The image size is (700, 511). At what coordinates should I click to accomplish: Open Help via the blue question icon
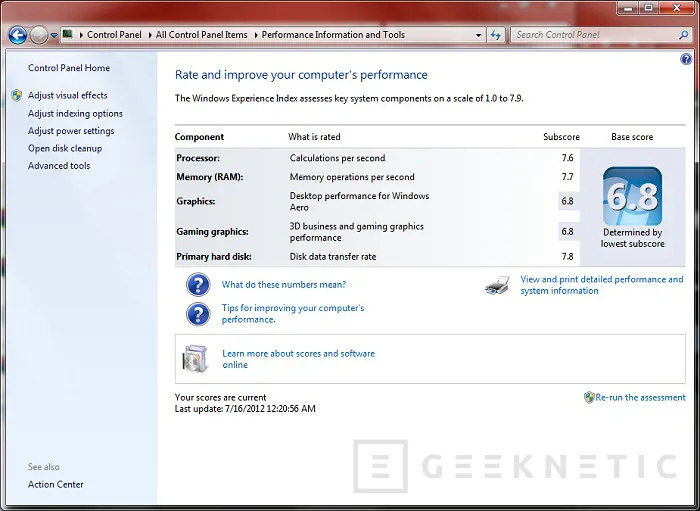click(686, 59)
